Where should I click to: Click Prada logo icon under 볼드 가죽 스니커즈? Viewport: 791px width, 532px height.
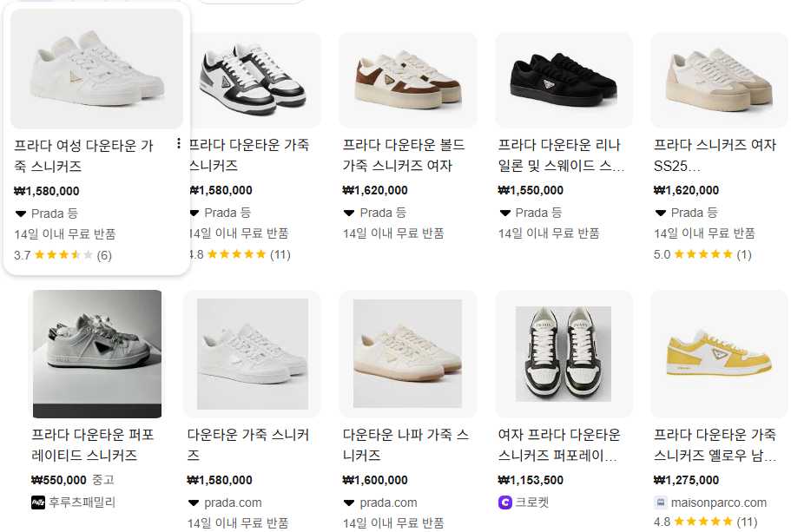tap(349, 213)
